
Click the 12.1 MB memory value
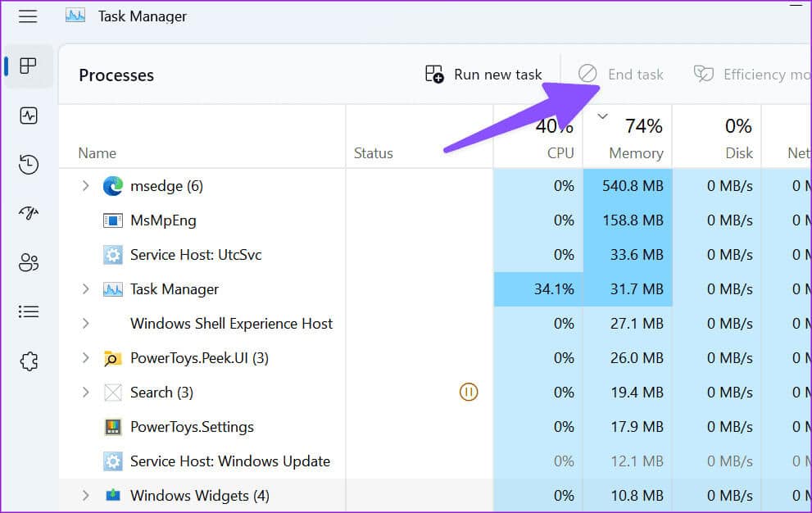point(637,461)
